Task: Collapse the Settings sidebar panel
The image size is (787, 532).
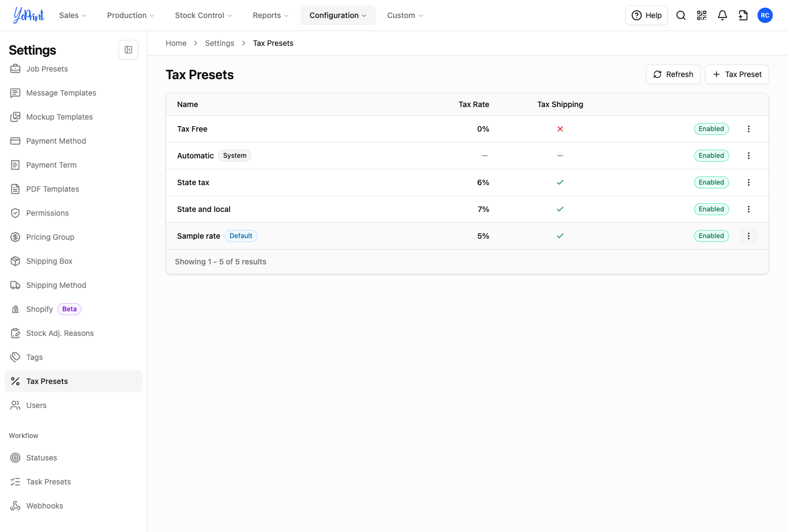Action: click(128, 50)
